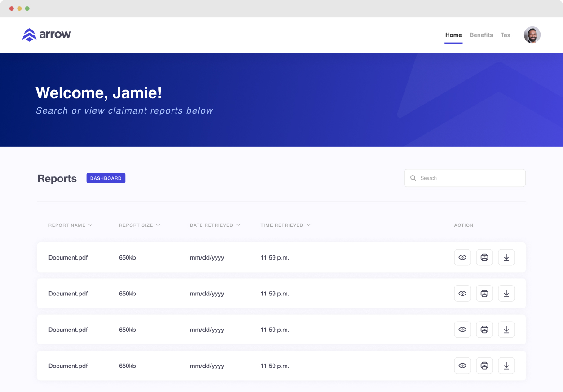Preview the first Document.pdf report

click(x=462, y=257)
